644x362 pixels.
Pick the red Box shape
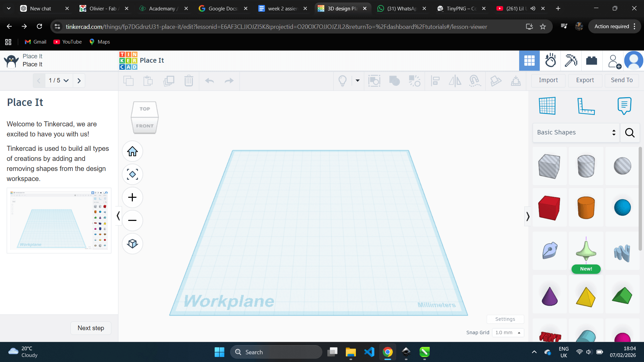pos(549,208)
